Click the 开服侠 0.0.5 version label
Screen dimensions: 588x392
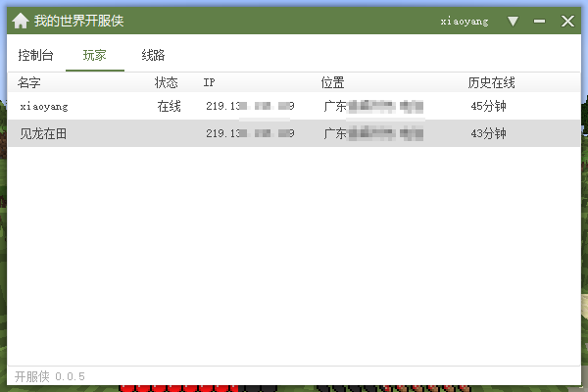(x=50, y=376)
